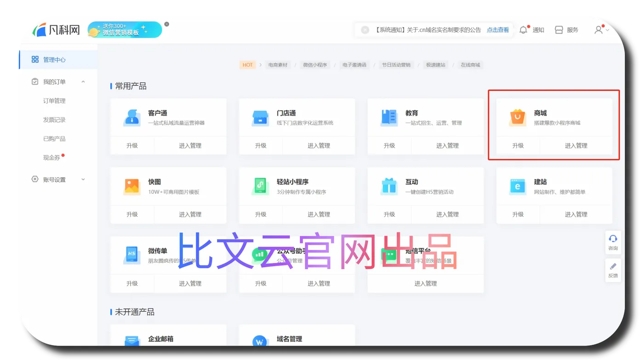Click 升级 under 公众号助手

point(261,283)
